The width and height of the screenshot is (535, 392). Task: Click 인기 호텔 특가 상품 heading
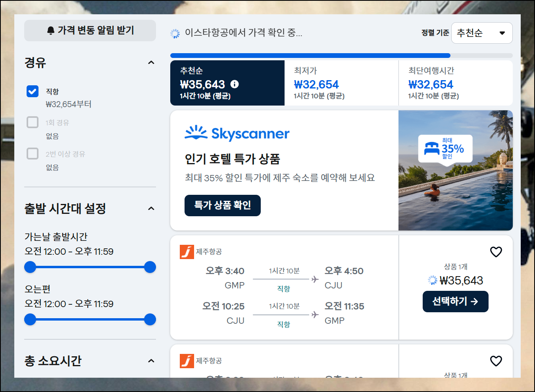click(x=233, y=159)
